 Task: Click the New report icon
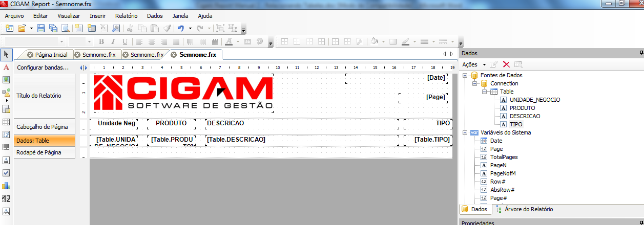(9, 28)
